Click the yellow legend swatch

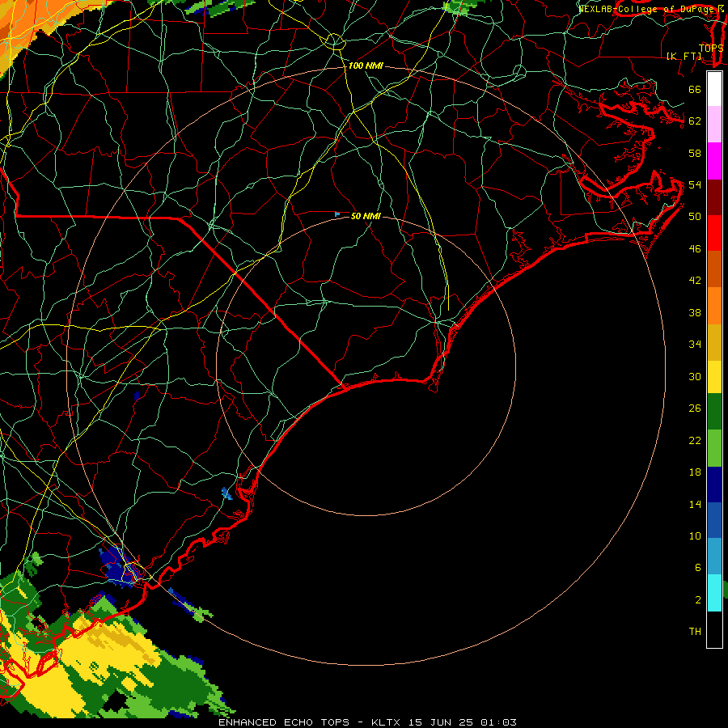point(714,377)
